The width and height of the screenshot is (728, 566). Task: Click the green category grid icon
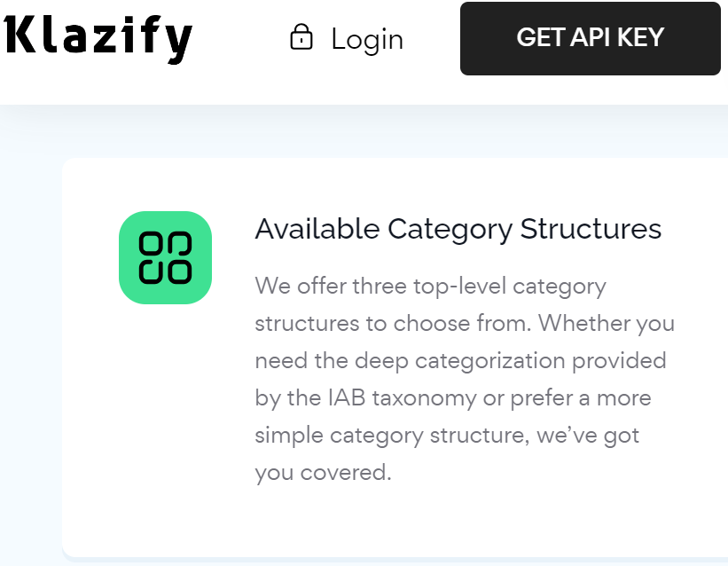point(165,257)
